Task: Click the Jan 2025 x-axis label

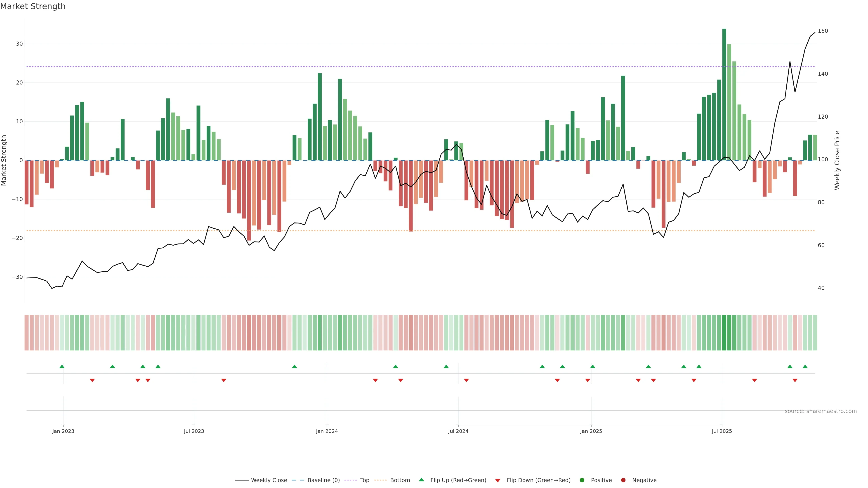Action: tap(591, 431)
